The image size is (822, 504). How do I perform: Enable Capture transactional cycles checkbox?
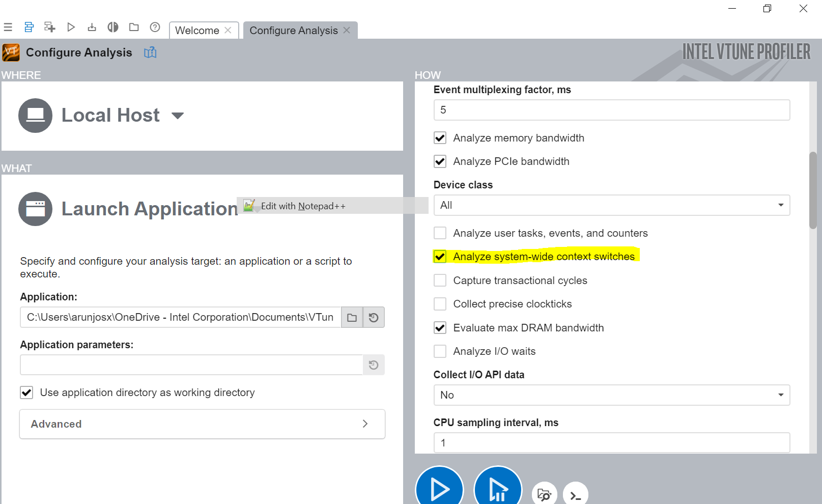coord(440,281)
